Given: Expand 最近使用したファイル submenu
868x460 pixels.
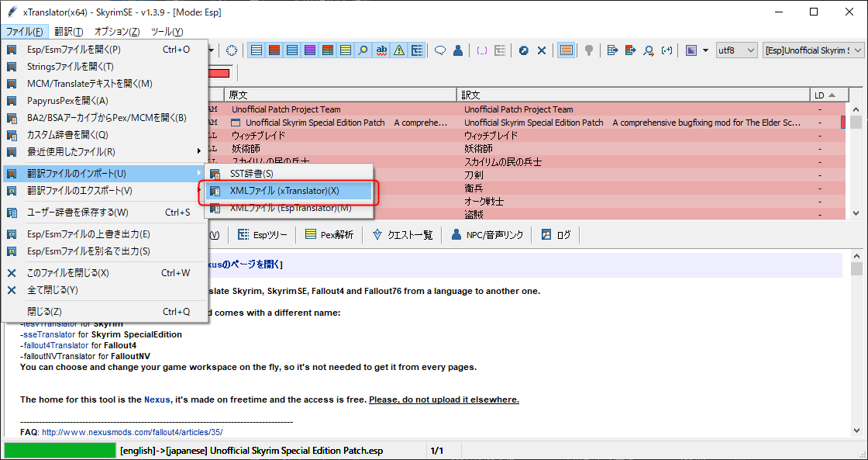Looking at the screenshot, I should (105, 151).
